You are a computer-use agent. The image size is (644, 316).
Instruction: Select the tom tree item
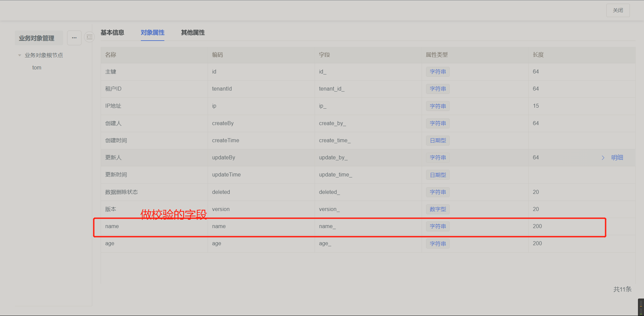click(37, 68)
